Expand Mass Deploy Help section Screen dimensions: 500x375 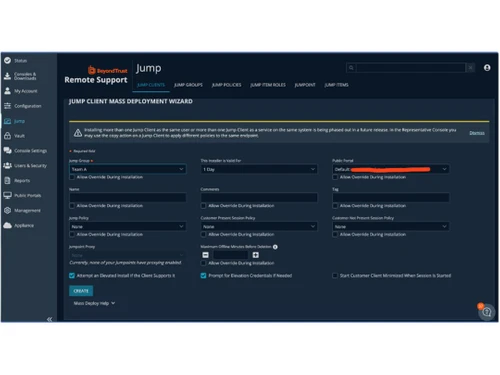pos(94,303)
